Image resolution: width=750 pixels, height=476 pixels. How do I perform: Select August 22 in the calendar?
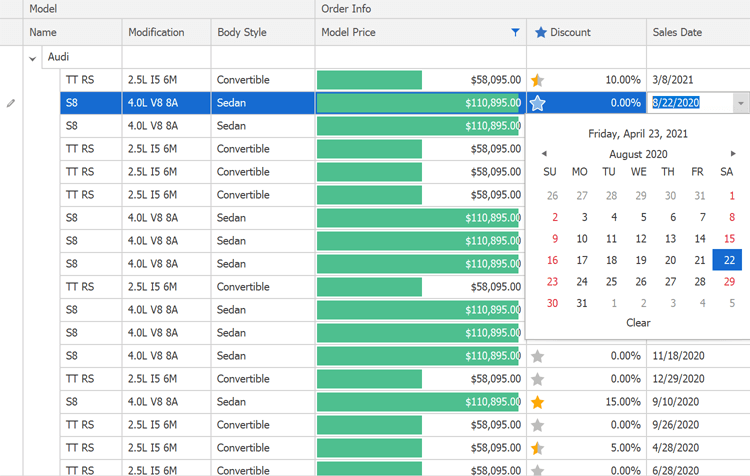tap(727, 260)
